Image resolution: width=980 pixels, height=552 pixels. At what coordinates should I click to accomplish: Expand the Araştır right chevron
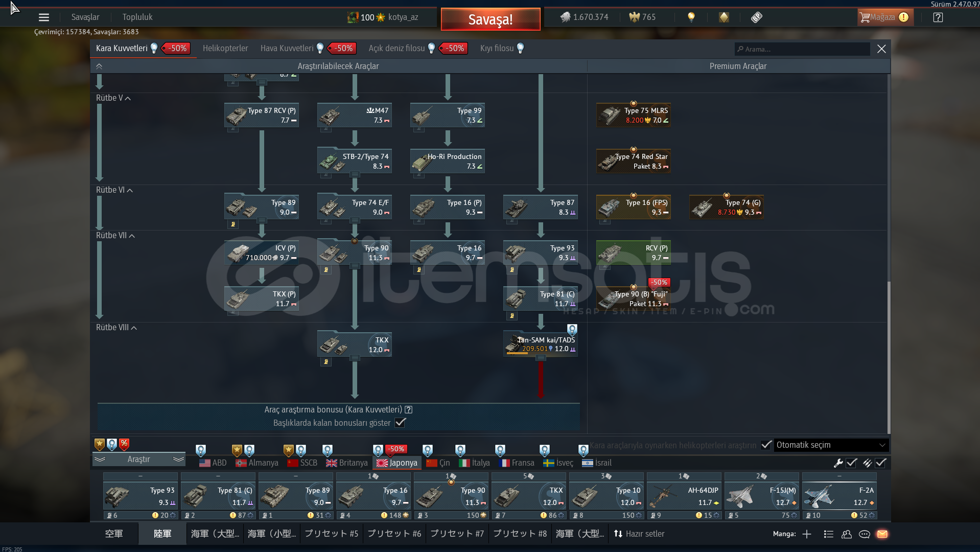178,459
